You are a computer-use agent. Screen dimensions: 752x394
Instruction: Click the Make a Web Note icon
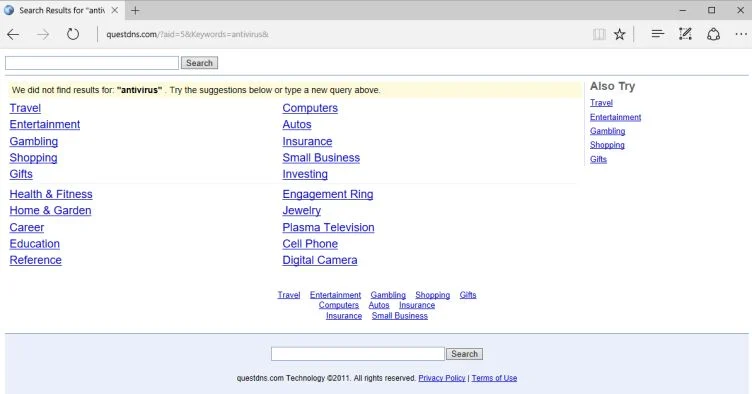click(685, 34)
